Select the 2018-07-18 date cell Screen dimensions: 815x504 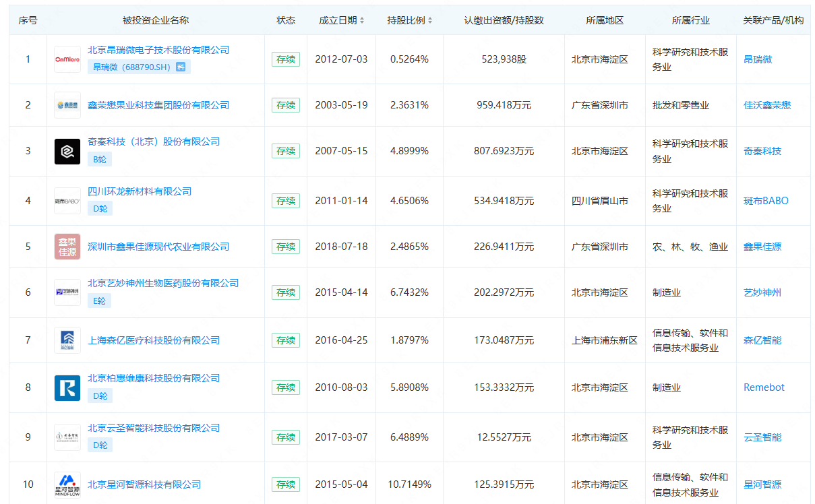pyautogui.click(x=341, y=247)
